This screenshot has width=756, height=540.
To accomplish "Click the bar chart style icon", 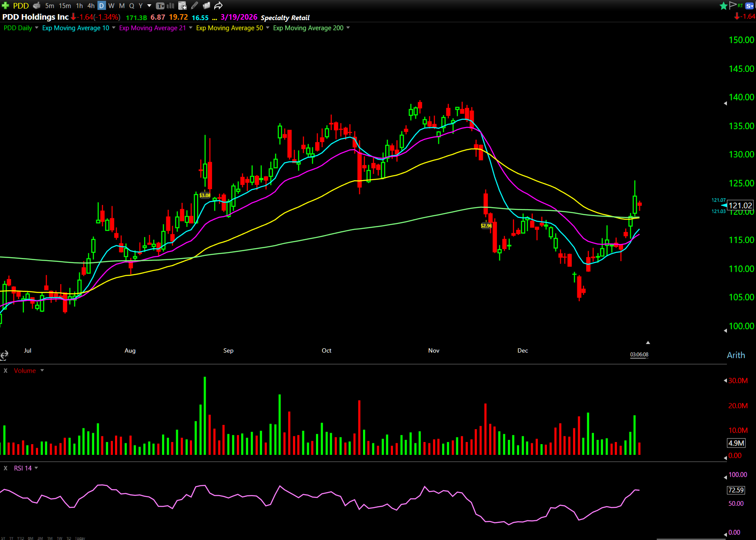I will click(x=171, y=6).
